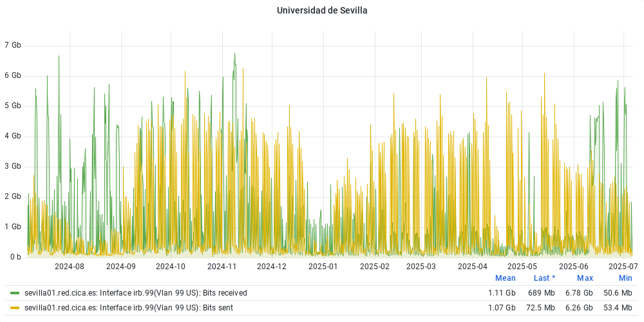Screen dimensions: 644x322
Task: Click the 2 Gb y-axis label
Action: click(x=13, y=196)
